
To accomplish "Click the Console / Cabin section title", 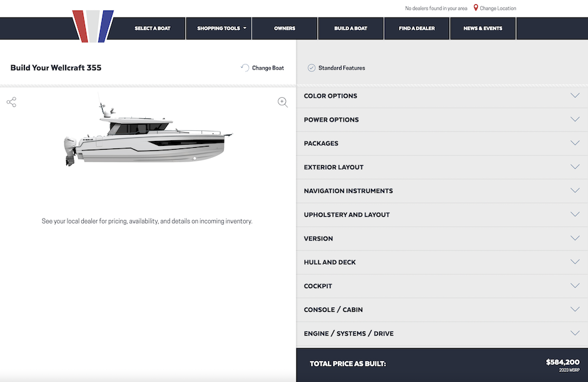I will pyautogui.click(x=333, y=309).
